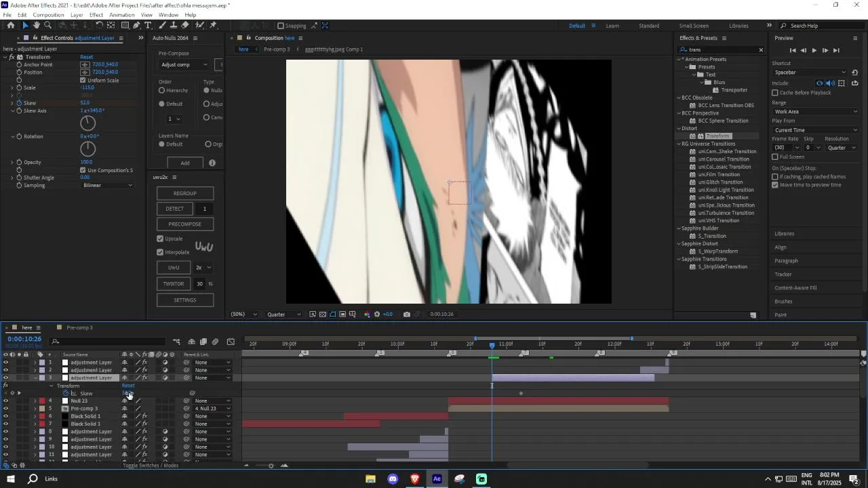
Task: Expand layer 4 Null 23 properties
Action: [35, 401]
